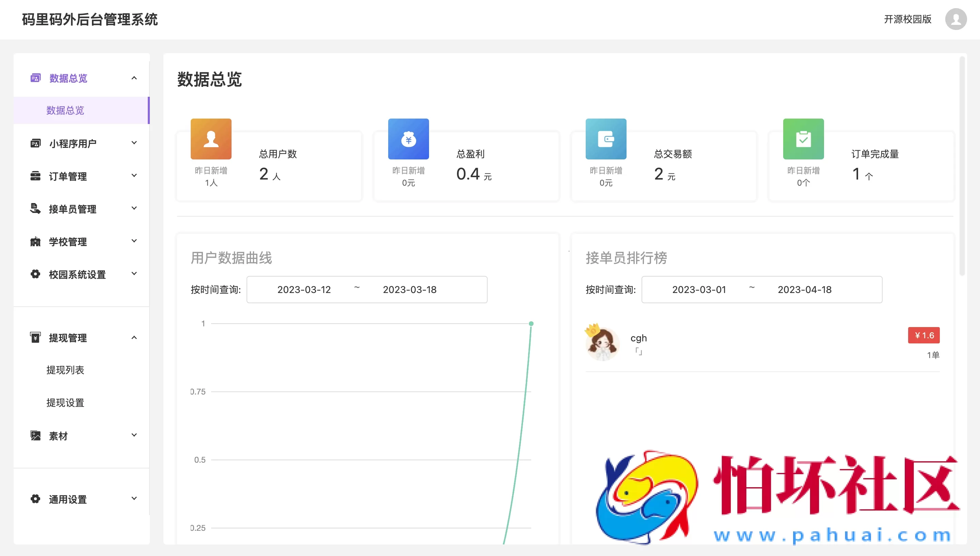Click the orange total users icon
The image size is (980, 556).
[211, 139]
